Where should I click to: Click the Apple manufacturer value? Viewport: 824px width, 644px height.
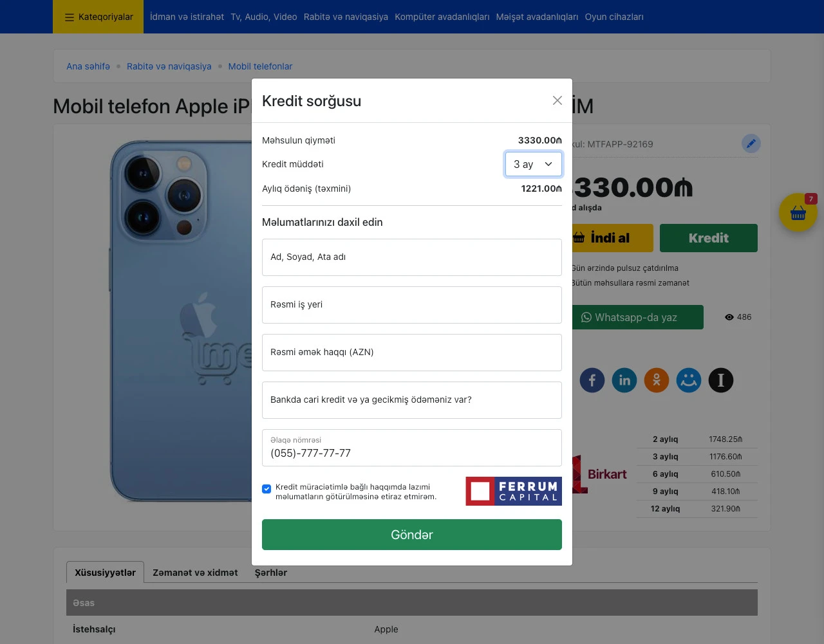tap(386, 629)
